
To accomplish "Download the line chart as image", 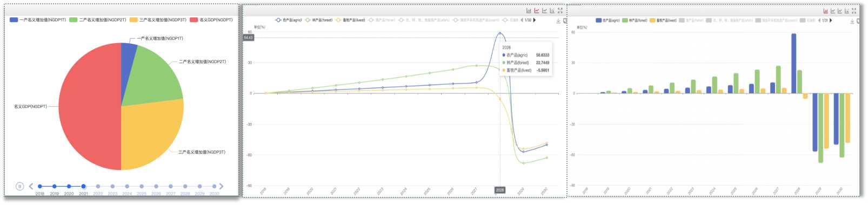I will pos(558,21).
